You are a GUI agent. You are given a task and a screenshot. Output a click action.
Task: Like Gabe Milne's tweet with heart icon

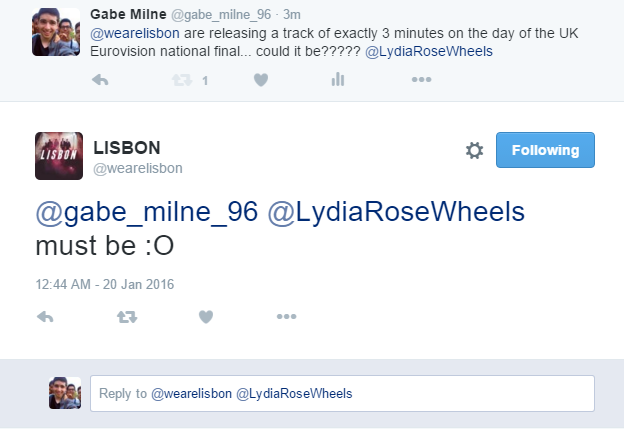click(x=261, y=80)
